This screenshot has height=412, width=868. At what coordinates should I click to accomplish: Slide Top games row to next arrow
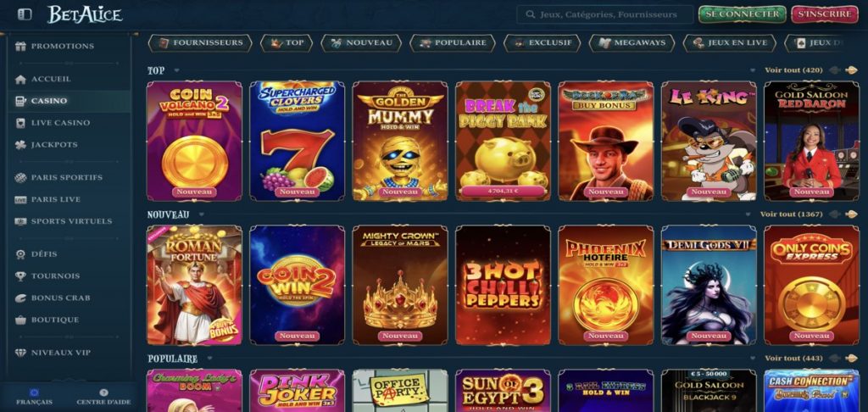point(851,70)
